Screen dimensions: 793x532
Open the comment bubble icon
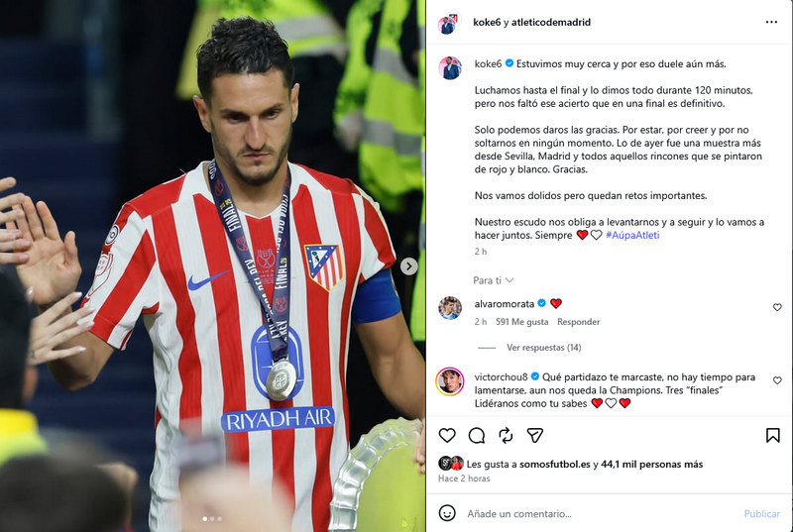tap(477, 435)
